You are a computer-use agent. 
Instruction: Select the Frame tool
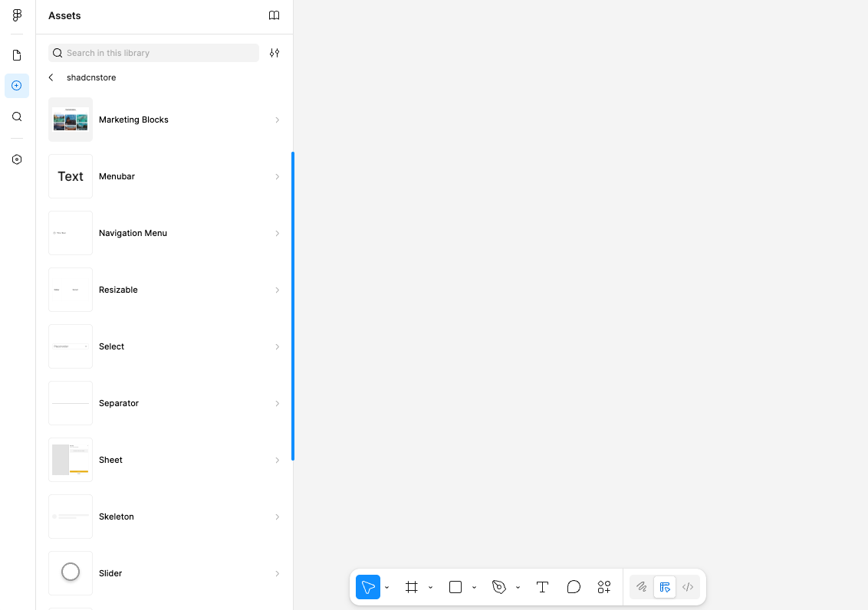click(x=411, y=587)
